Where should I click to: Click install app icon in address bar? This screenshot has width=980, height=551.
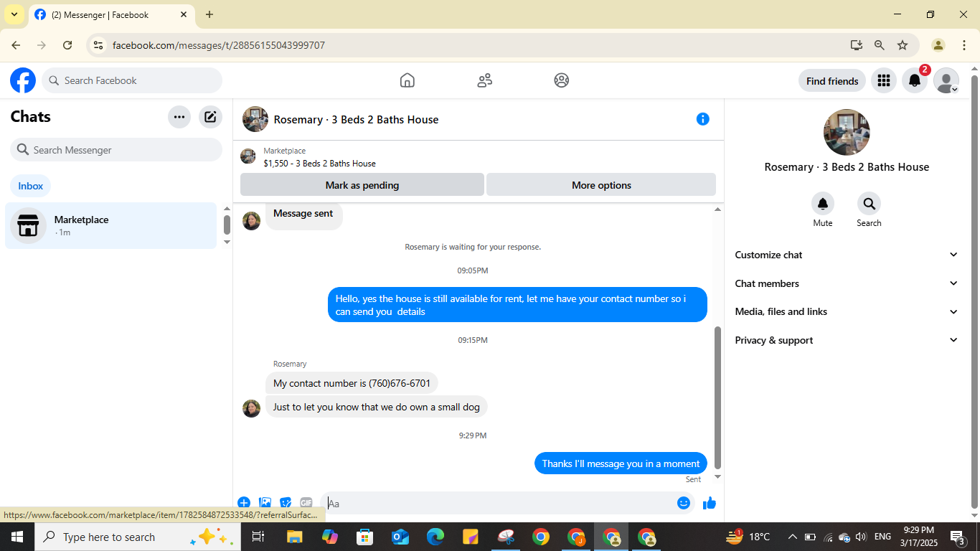857,45
